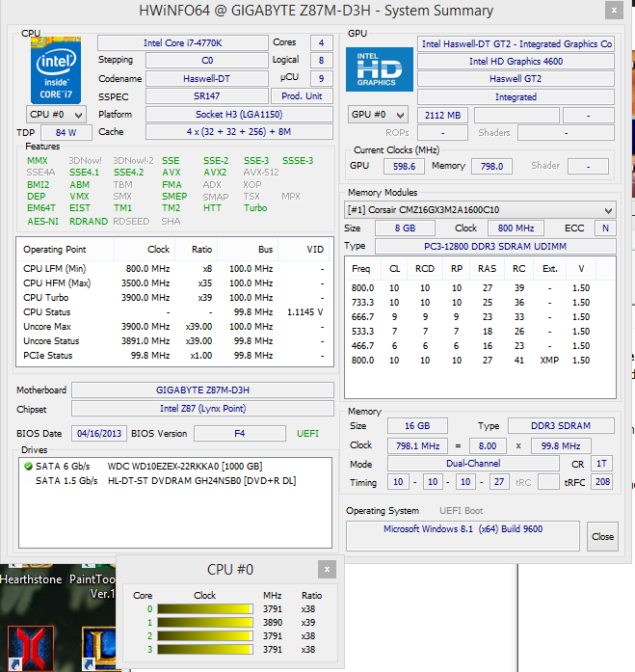Click the VID column header
635x672 pixels.
[304, 250]
